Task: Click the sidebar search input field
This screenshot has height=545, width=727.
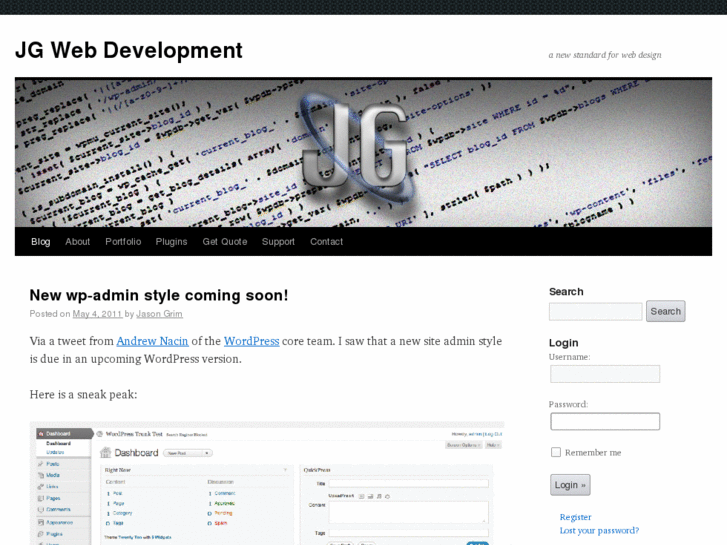Action: (595, 311)
